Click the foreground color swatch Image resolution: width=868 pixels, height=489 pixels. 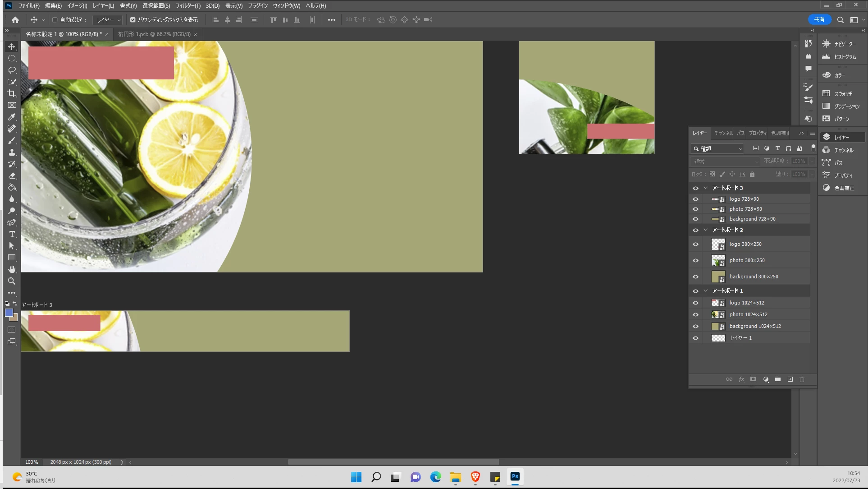coord(9,313)
